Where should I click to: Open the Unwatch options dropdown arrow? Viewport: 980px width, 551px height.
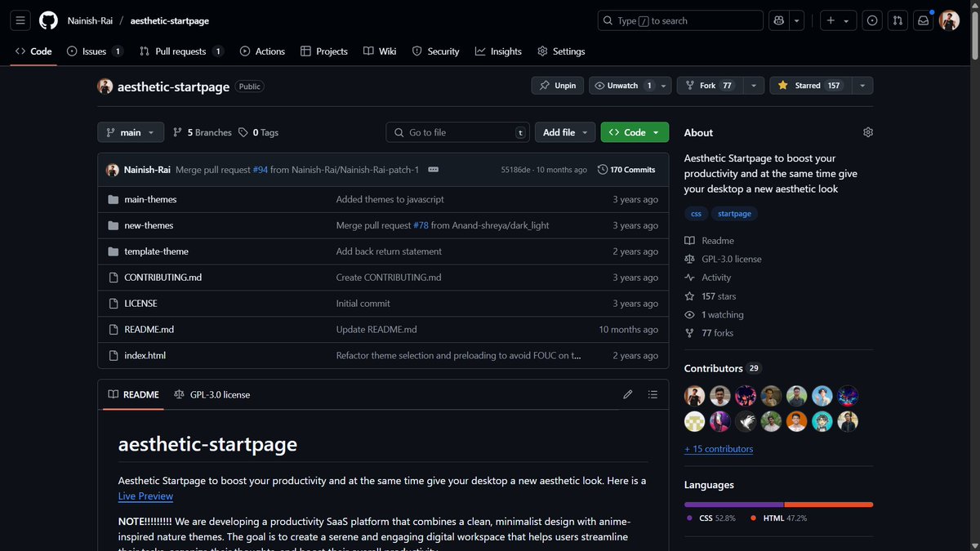tap(664, 85)
